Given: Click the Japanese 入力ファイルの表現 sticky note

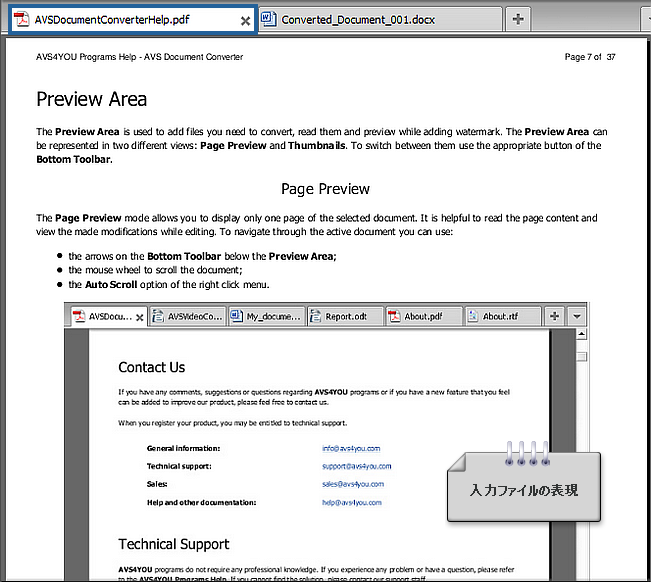Looking at the screenshot, I should click(524, 486).
